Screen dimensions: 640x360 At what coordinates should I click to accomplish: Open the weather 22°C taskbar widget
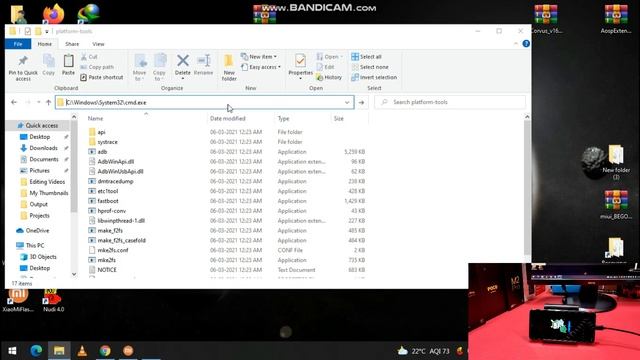tap(423, 351)
